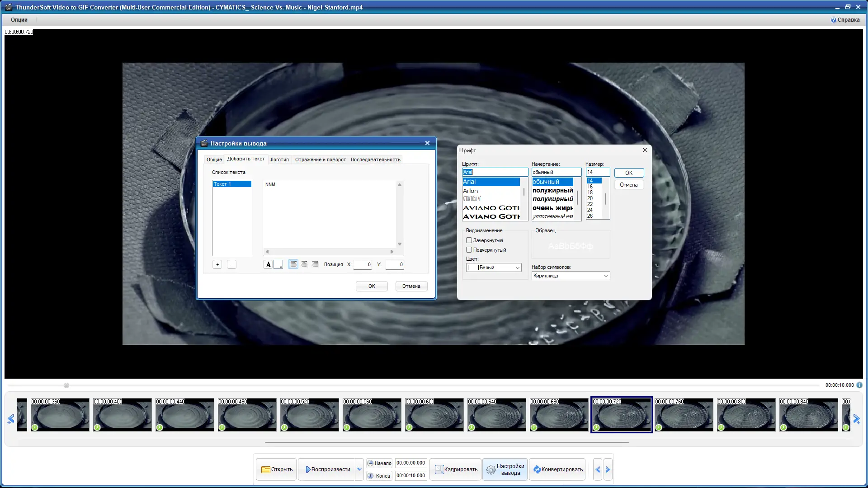Viewport: 868px width, 488px height.
Task: Click the Кадрировать crop icon button
Action: point(456,469)
